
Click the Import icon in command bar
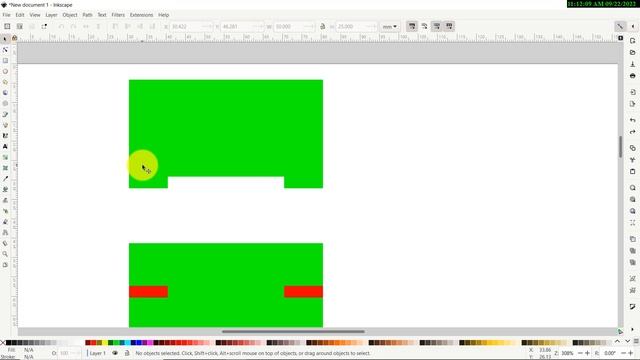(x=633, y=92)
